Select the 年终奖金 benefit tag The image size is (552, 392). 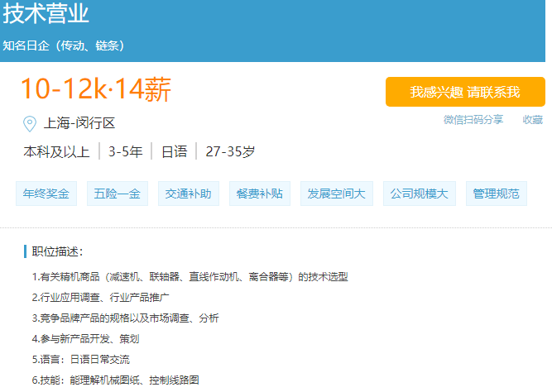[x=46, y=194]
